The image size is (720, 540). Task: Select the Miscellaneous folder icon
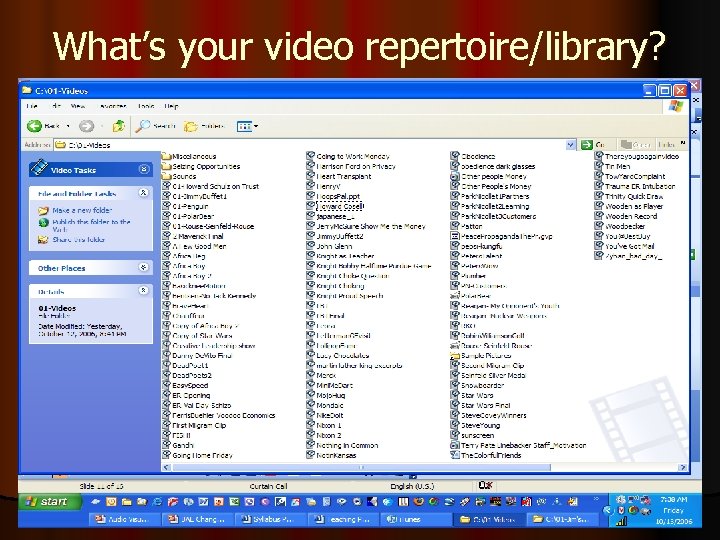[167, 156]
